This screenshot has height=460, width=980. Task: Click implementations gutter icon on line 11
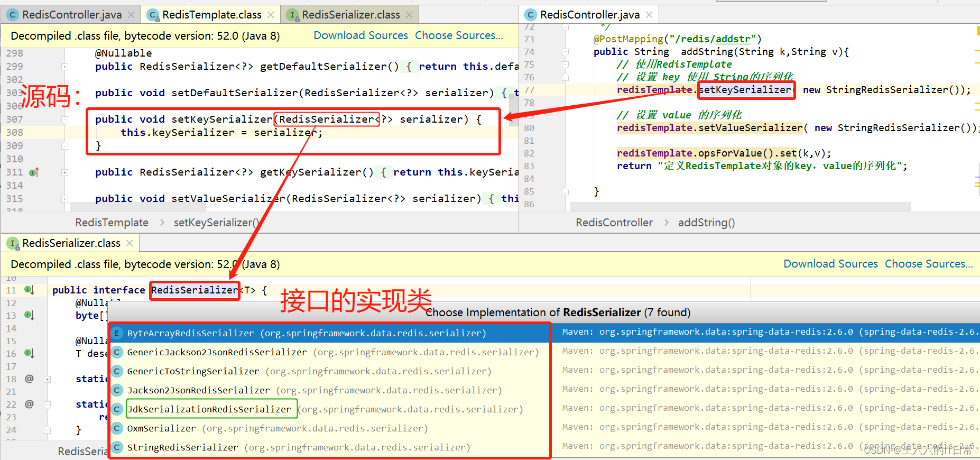pyautogui.click(x=29, y=290)
